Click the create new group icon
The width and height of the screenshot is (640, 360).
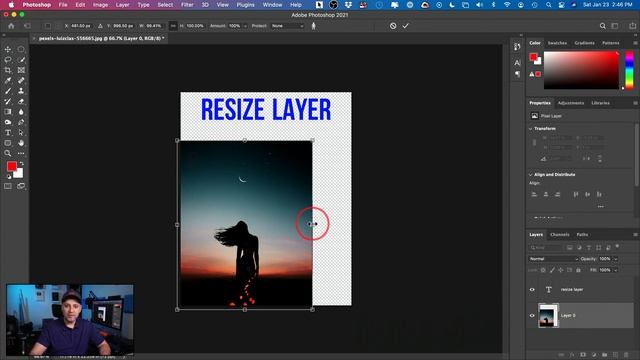[604, 355]
